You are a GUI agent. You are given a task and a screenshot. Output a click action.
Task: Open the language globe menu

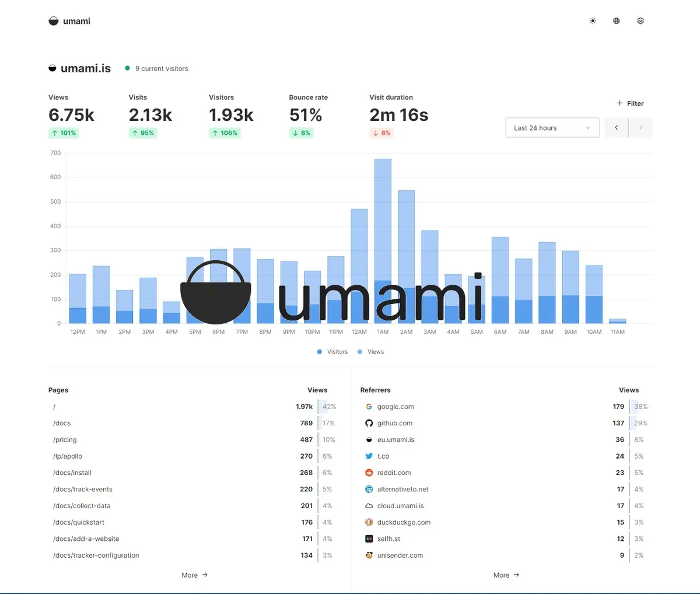click(617, 21)
